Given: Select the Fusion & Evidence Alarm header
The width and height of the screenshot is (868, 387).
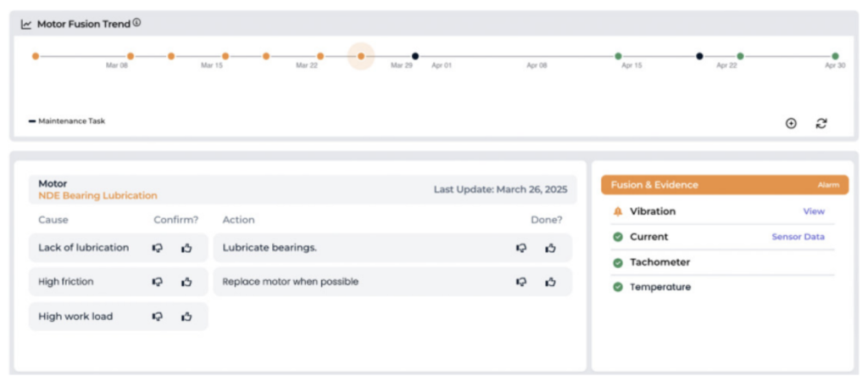Looking at the screenshot, I should click(724, 185).
